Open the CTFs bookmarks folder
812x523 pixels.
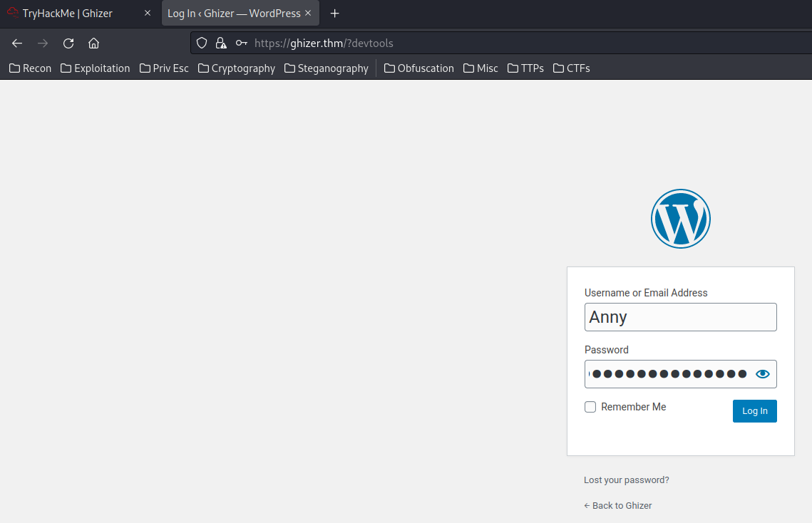[572, 68]
